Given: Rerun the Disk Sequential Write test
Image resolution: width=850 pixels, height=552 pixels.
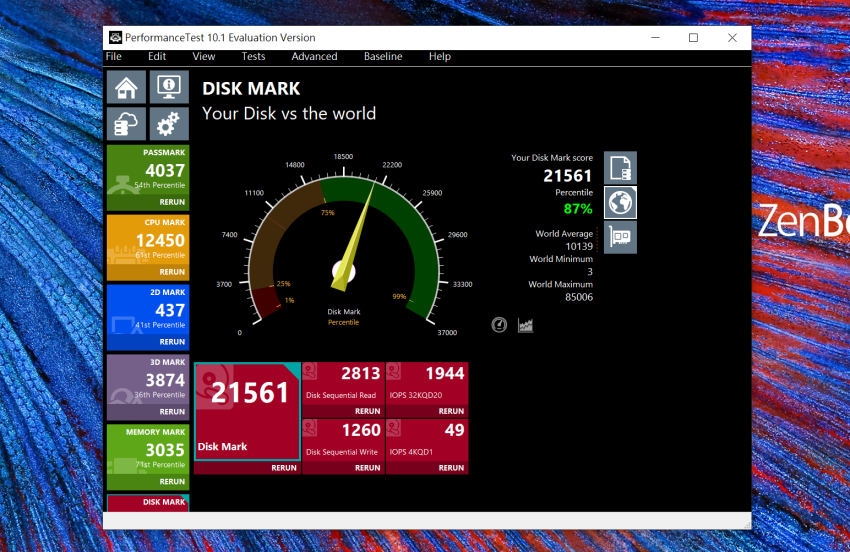Looking at the screenshot, I should (x=368, y=467).
